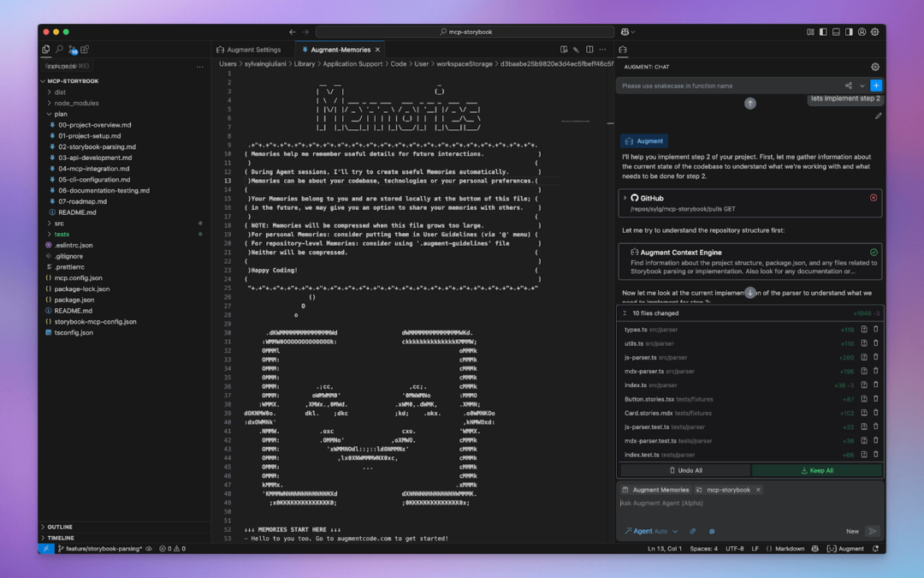Viewport: 924px width, 578px height.
Task: Open the Extensions view icon
Action: (x=85, y=50)
